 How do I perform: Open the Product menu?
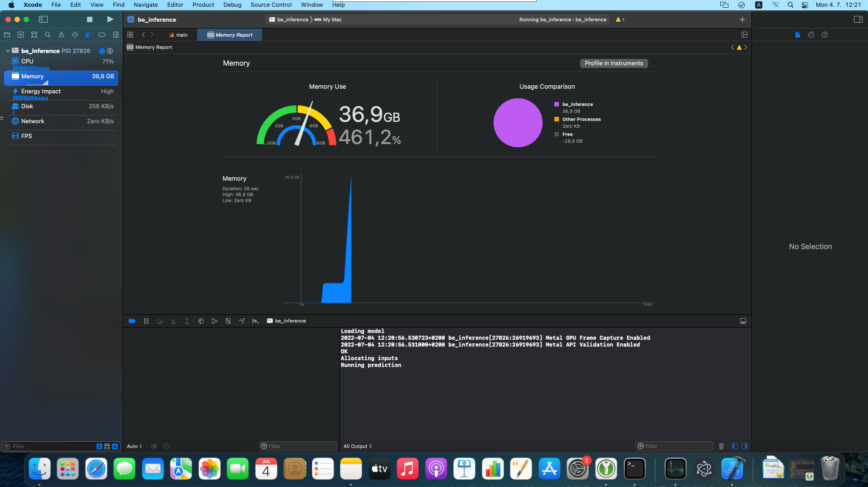coord(203,5)
